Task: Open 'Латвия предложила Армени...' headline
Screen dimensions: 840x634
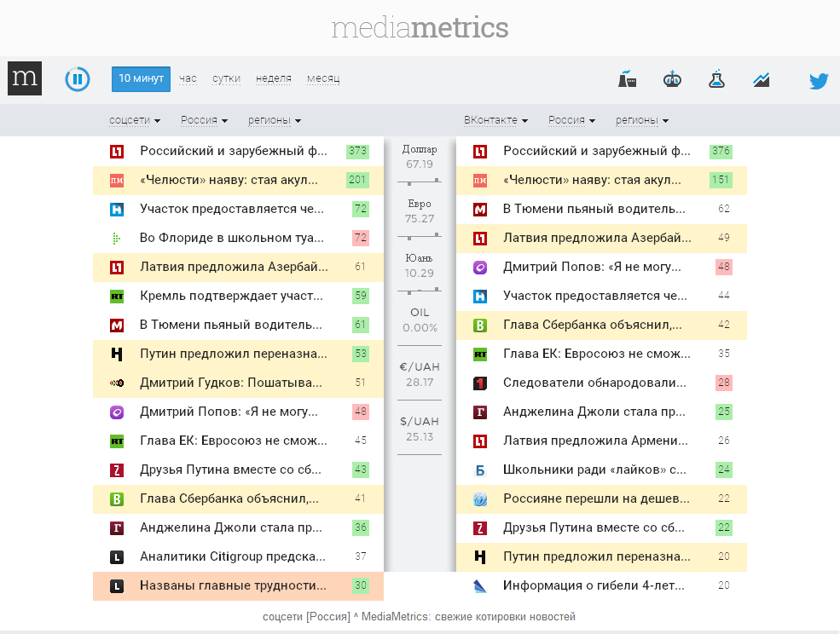Action: [x=596, y=441]
